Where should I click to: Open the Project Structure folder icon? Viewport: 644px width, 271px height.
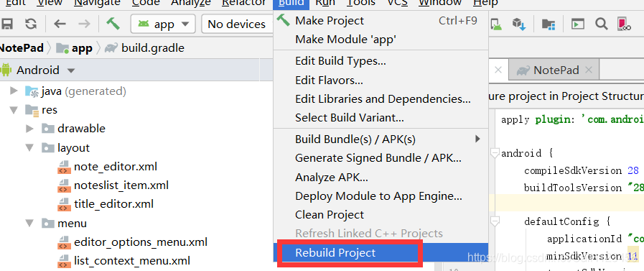click(x=549, y=24)
